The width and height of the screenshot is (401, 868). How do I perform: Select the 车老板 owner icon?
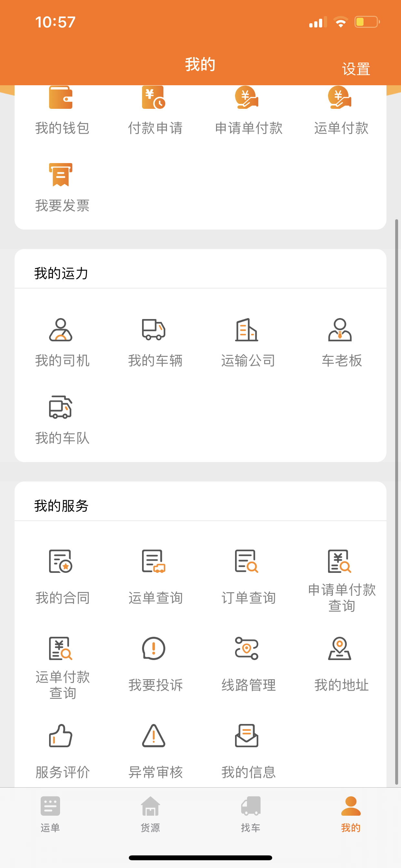pyautogui.click(x=340, y=330)
